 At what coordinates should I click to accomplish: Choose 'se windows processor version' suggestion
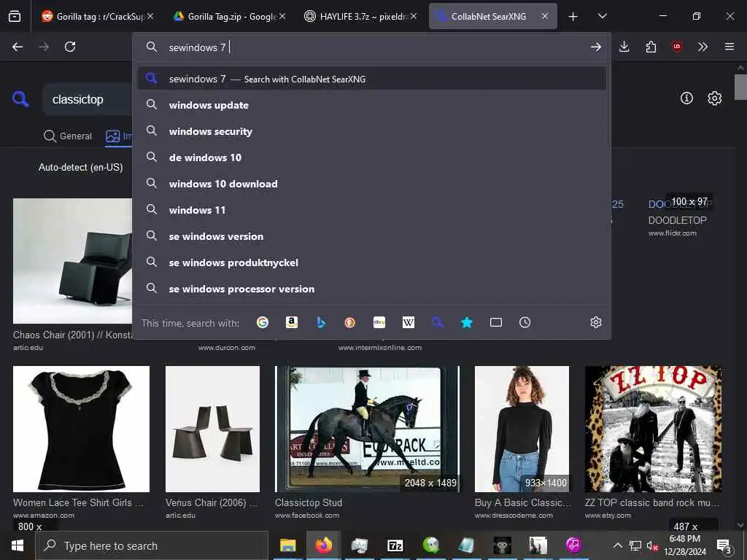371,289
